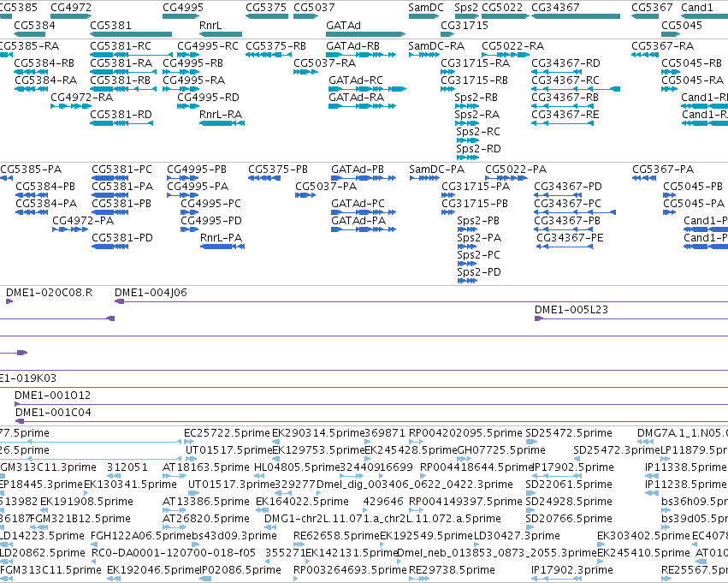Image resolution: width=728 pixels, height=583 pixels.
Task: Click transcript CG4972-RA
Action: pos(82,97)
